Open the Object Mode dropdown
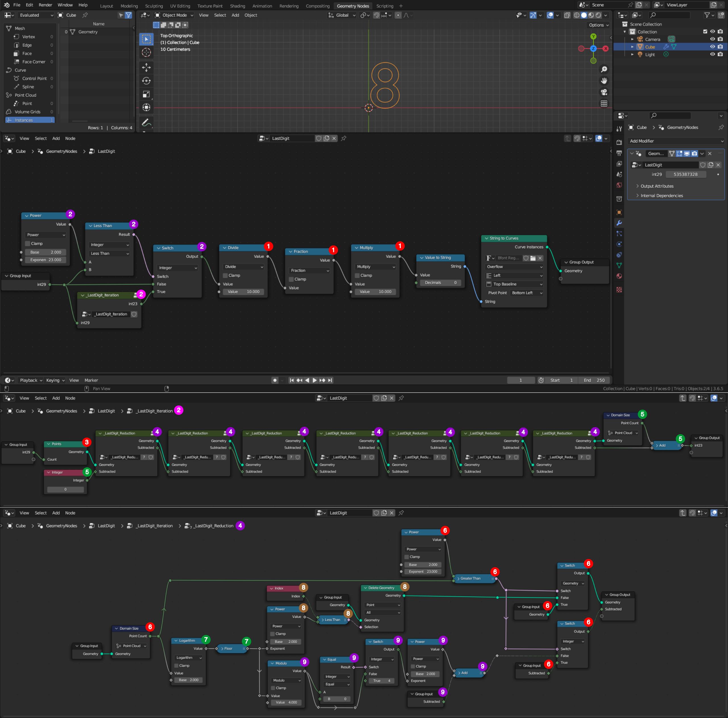 tap(174, 15)
